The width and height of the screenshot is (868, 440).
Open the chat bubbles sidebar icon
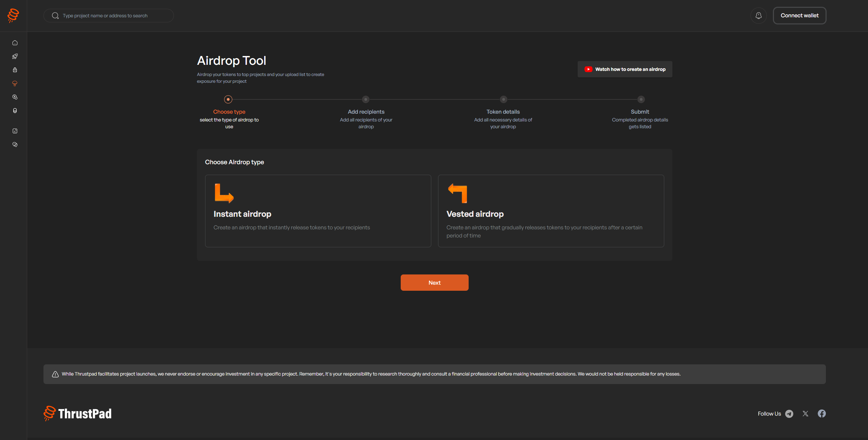(15, 145)
